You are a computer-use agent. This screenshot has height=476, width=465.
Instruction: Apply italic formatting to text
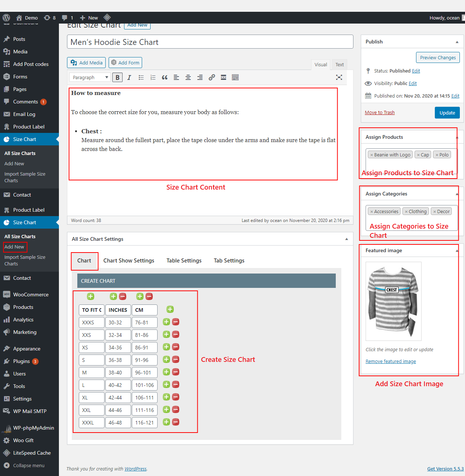[x=129, y=77]
